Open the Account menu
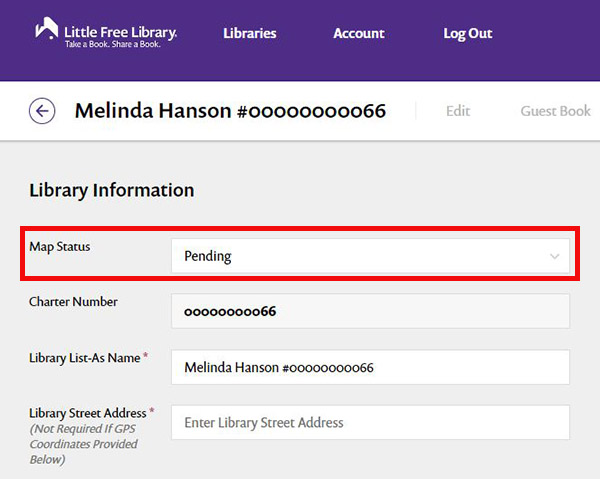Image resolution: width=600 pixels, height=479 pixels. click(358, 33)
